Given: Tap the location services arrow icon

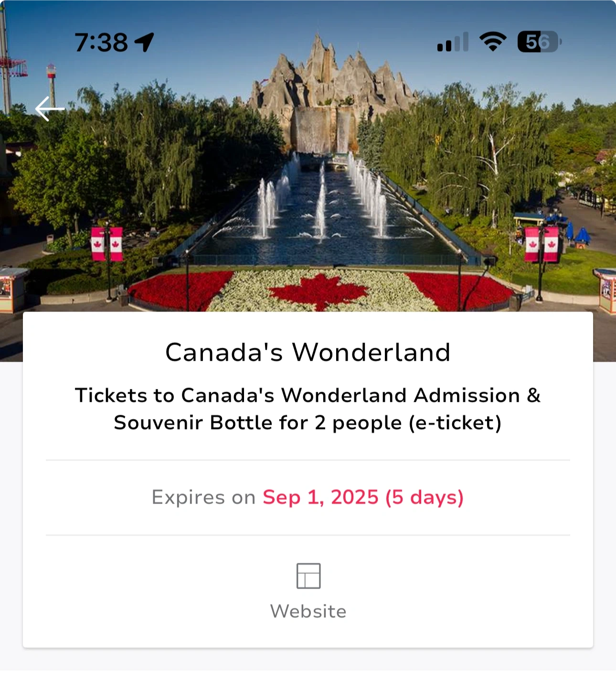Looking at the screenshot, I should (x=144, y=42).
